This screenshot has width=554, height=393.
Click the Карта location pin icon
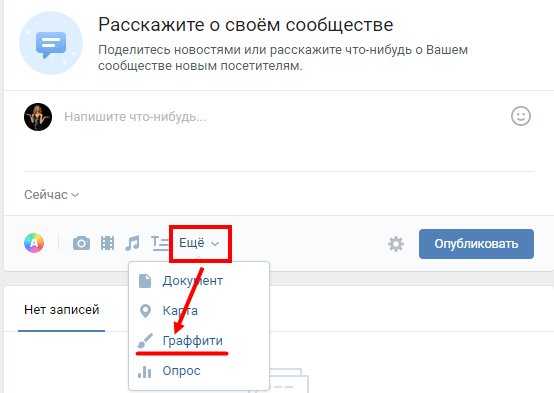click(x=145, y=311)
